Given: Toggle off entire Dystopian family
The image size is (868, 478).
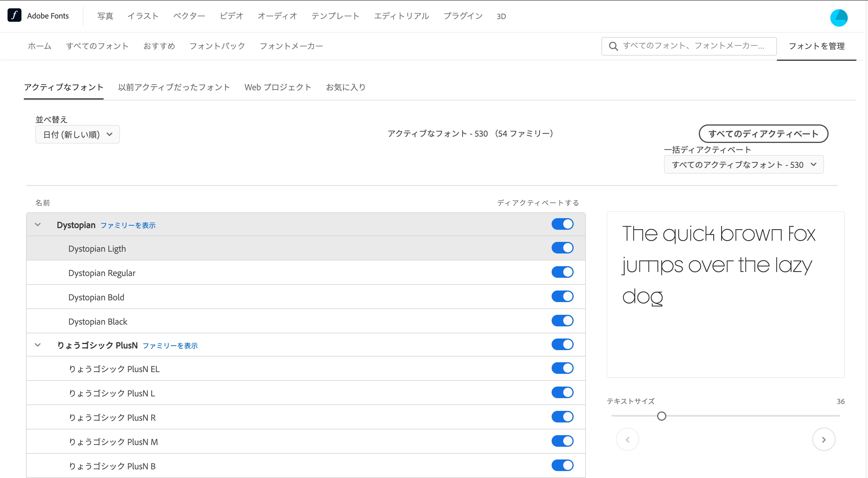Looking at the screenshot, I should pyautogui.click(x=562, y=224).
